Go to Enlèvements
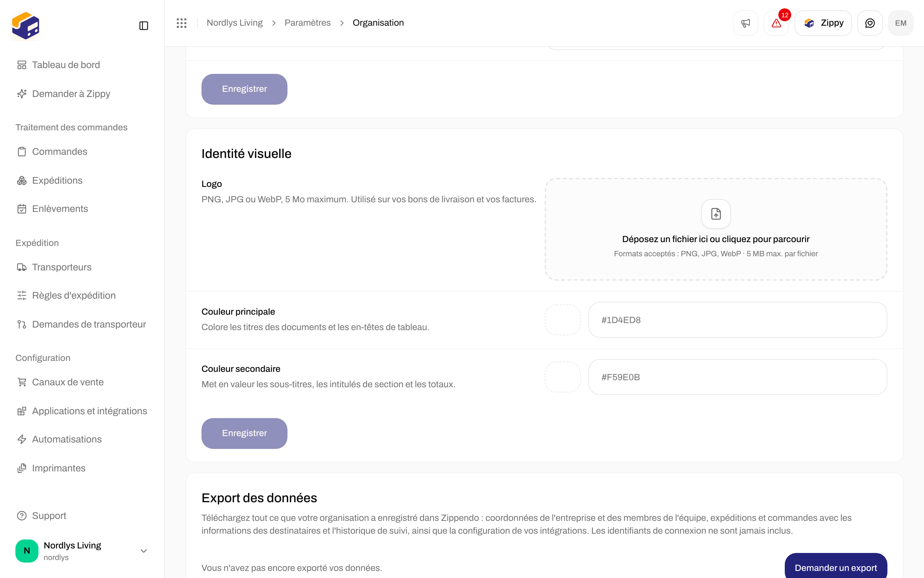924x578 pixels. point(52,209)
